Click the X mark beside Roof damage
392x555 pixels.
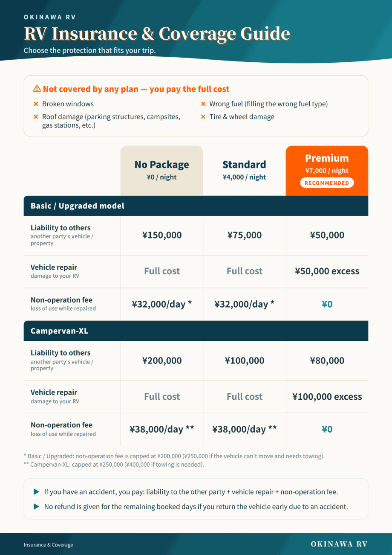(x=36, y=117)
